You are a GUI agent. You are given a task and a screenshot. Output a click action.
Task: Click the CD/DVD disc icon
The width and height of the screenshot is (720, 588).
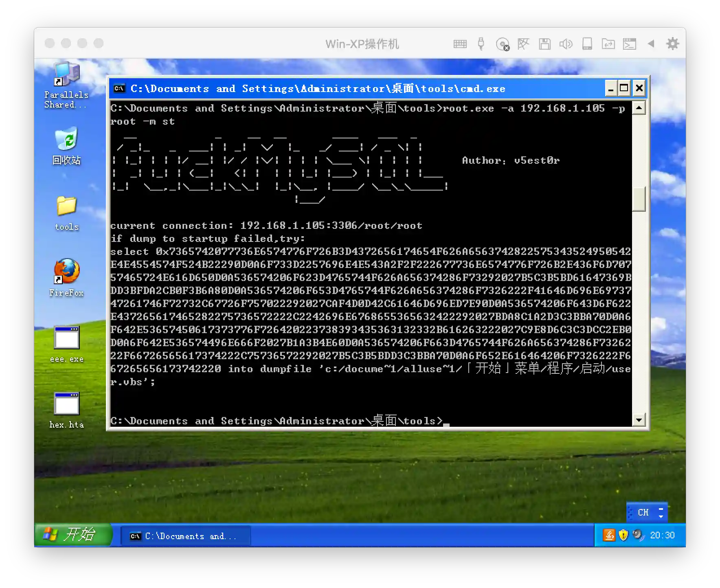(503, 44)
